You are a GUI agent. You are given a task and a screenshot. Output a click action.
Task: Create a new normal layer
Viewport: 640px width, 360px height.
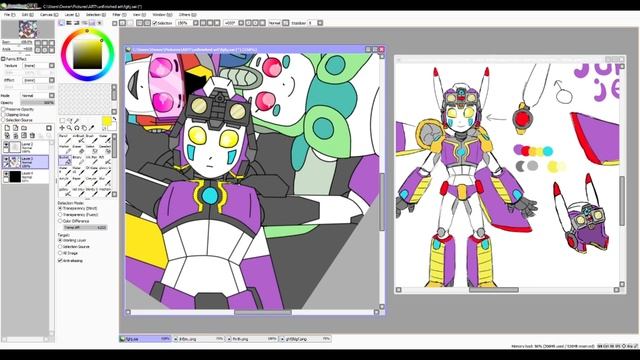coord(7,128)
